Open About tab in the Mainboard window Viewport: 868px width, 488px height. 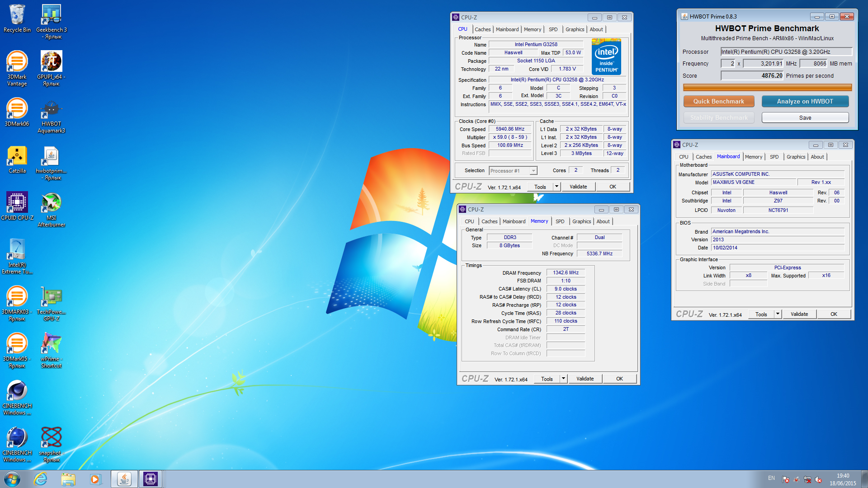point(817,157)
